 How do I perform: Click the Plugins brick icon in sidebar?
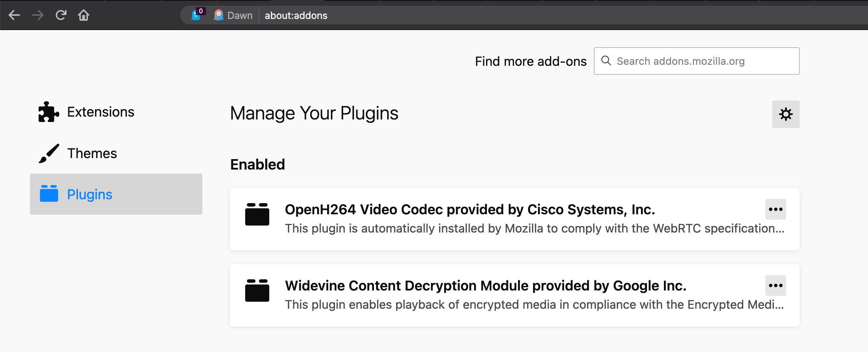tap(50, 194)
